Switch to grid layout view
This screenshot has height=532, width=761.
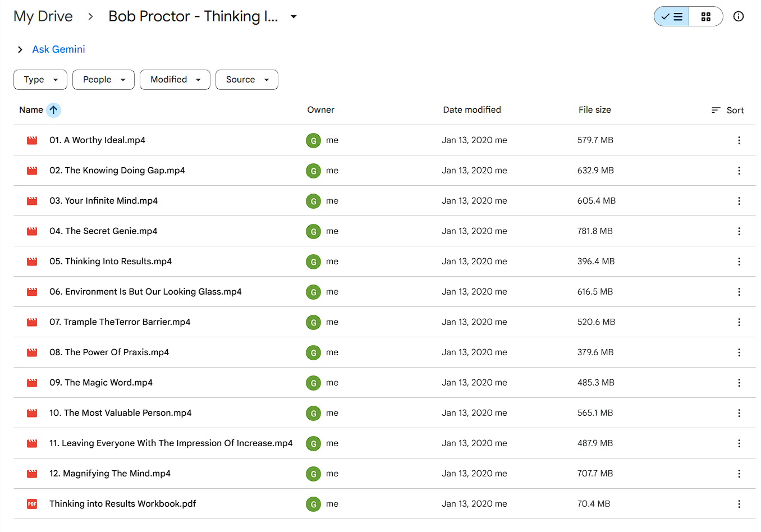coord(706,17)
